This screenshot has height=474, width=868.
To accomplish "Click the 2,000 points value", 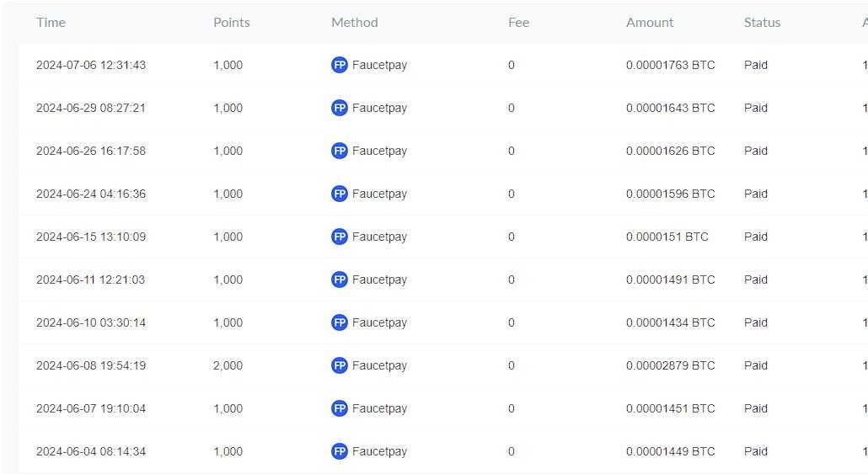I will 228,365.
